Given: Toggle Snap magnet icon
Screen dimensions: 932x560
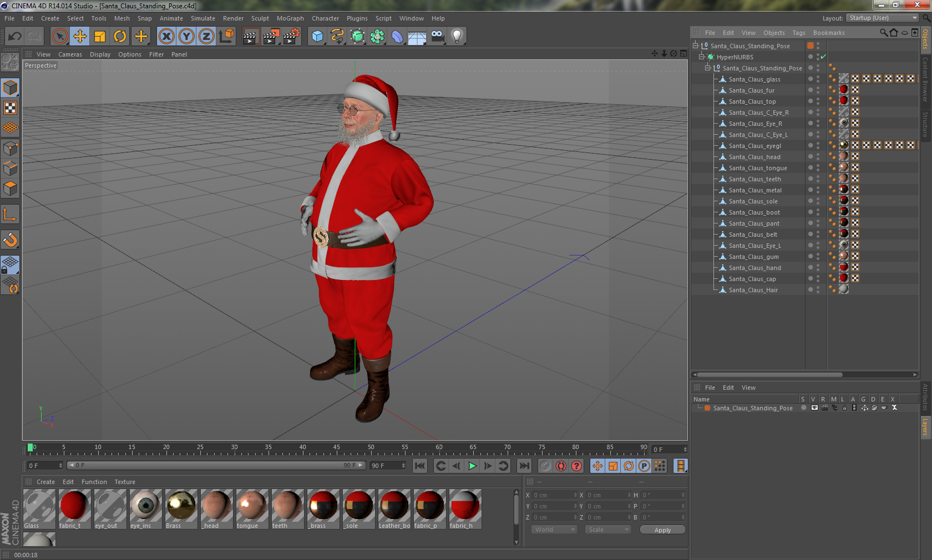Looking at the screenshot, I should pos(10,240).
